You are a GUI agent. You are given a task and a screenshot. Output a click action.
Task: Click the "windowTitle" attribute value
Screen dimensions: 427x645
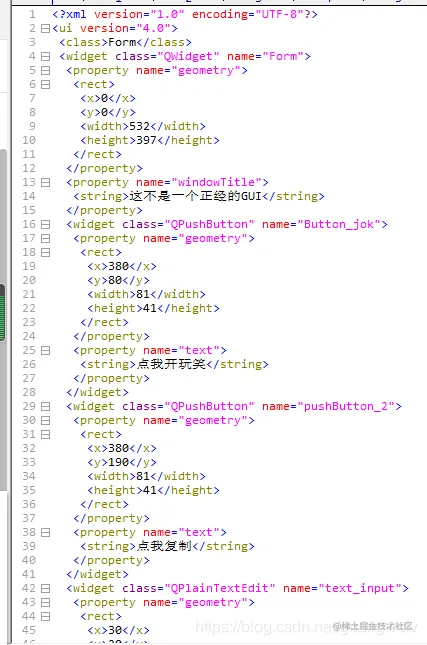tap(216, 182)
